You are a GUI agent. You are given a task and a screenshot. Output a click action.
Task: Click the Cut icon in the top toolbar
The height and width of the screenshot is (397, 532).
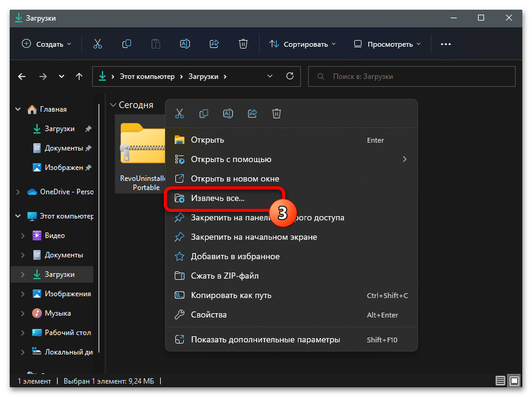[98, 44]
